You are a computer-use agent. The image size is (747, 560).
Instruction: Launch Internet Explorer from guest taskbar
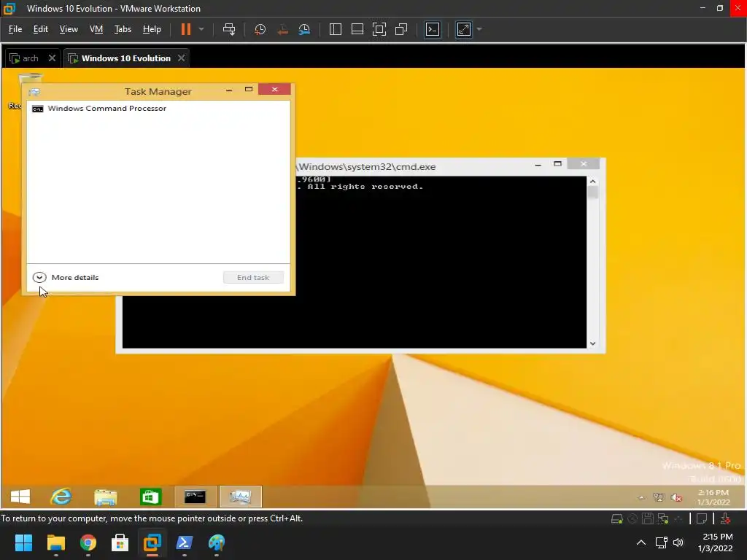(61, 497)
